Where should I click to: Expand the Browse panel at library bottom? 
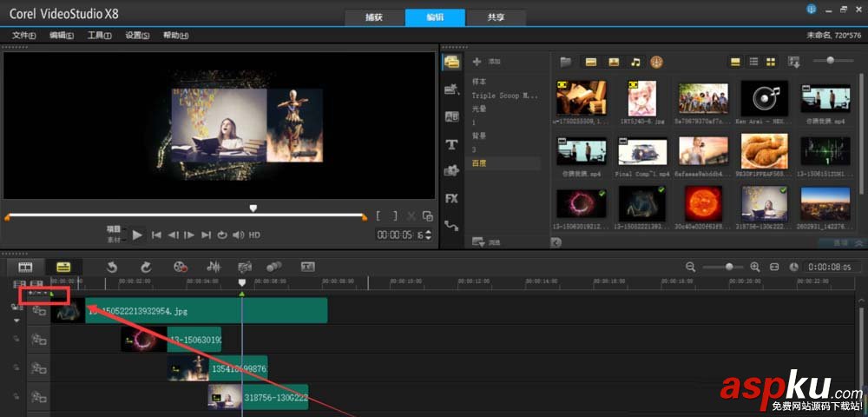(478, 242)
